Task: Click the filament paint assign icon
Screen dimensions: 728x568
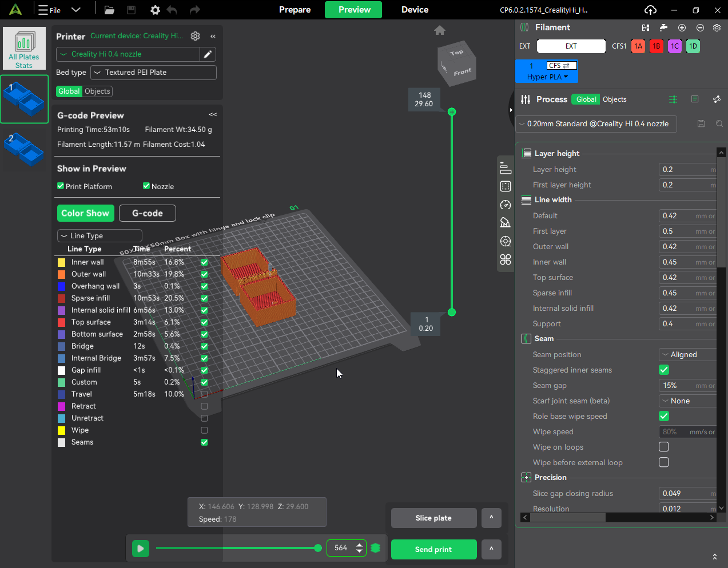Action: [x=663, y=27]
